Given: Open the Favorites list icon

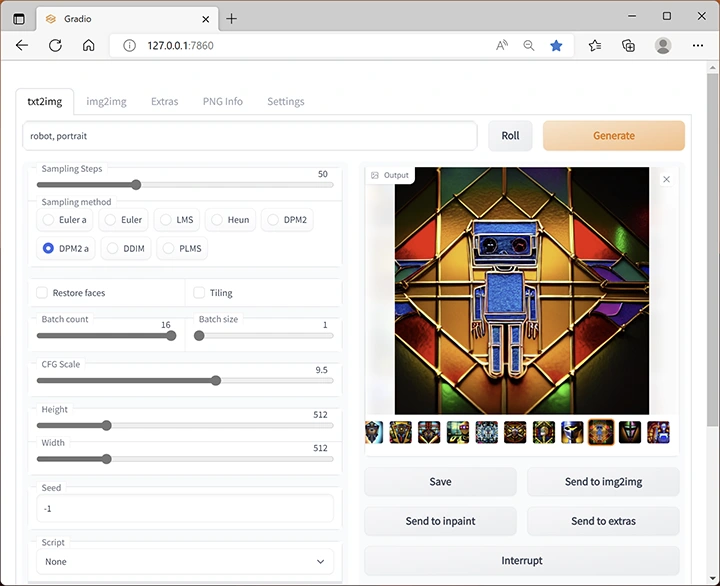Looking at the screenshot, I should click(595, 45).
